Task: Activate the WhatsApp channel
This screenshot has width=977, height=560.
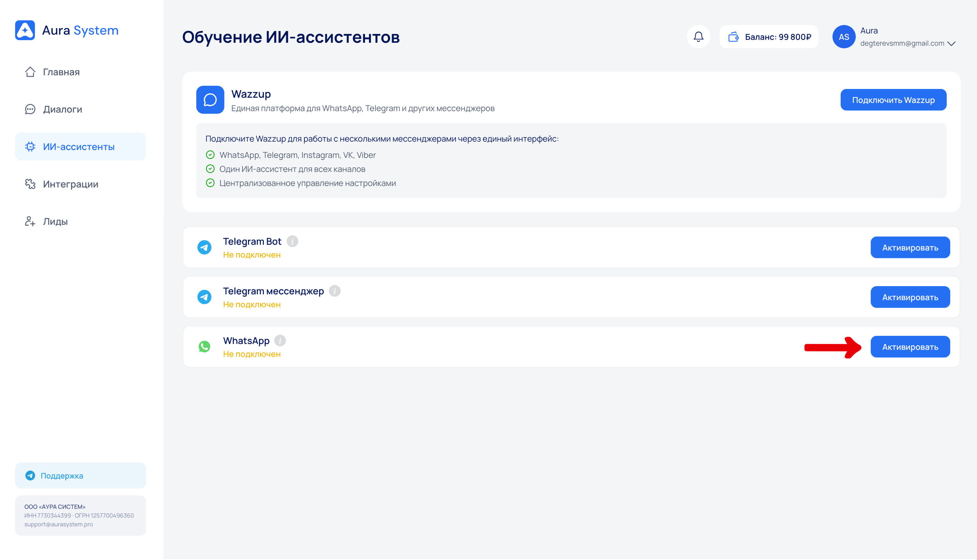Action: pyautogui.click(x=910, y=347)
